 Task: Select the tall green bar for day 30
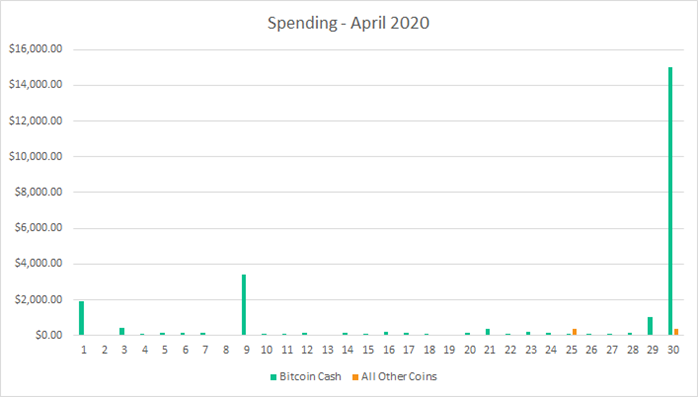pos(670,201)
